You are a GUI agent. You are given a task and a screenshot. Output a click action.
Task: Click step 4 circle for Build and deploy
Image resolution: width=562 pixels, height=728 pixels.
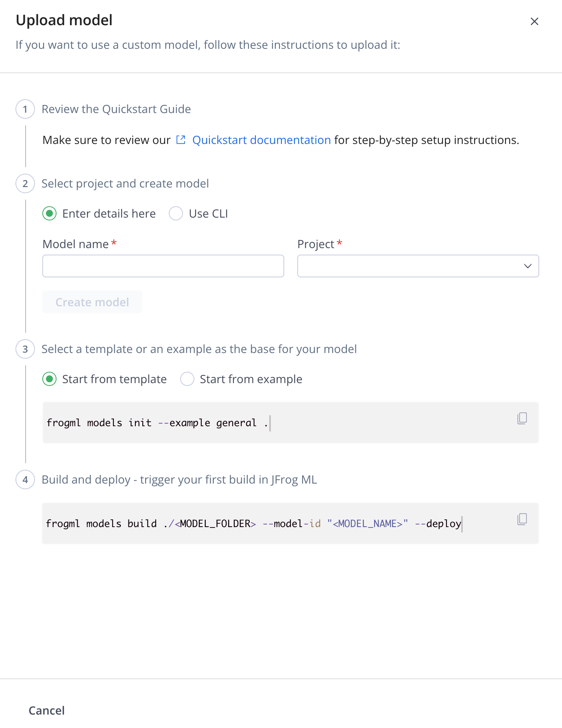pos(25,480)
